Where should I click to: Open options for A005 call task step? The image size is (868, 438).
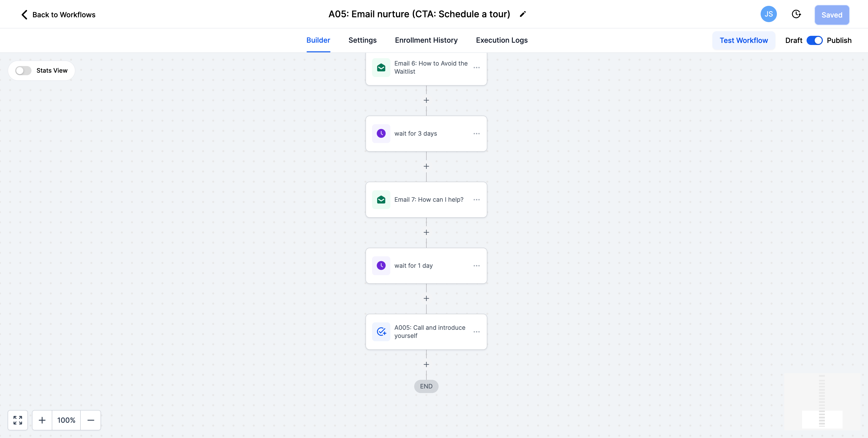(x=476, y=332)
